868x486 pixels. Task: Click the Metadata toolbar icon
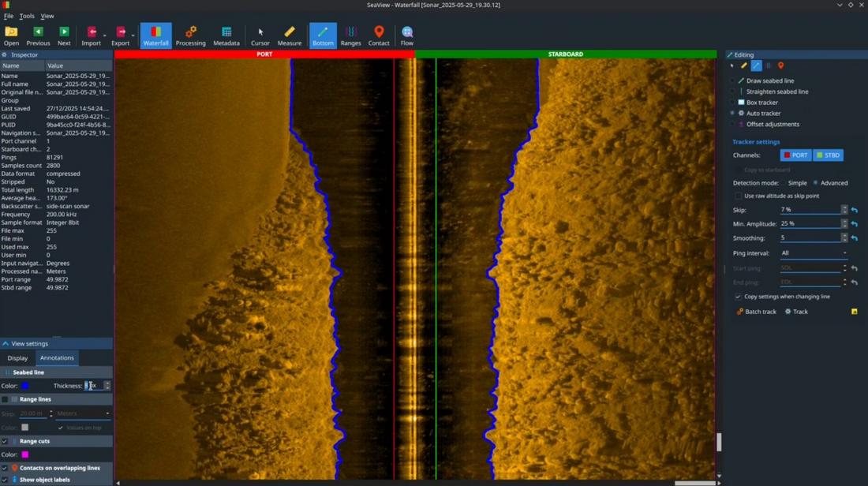(x=226, y=36)
